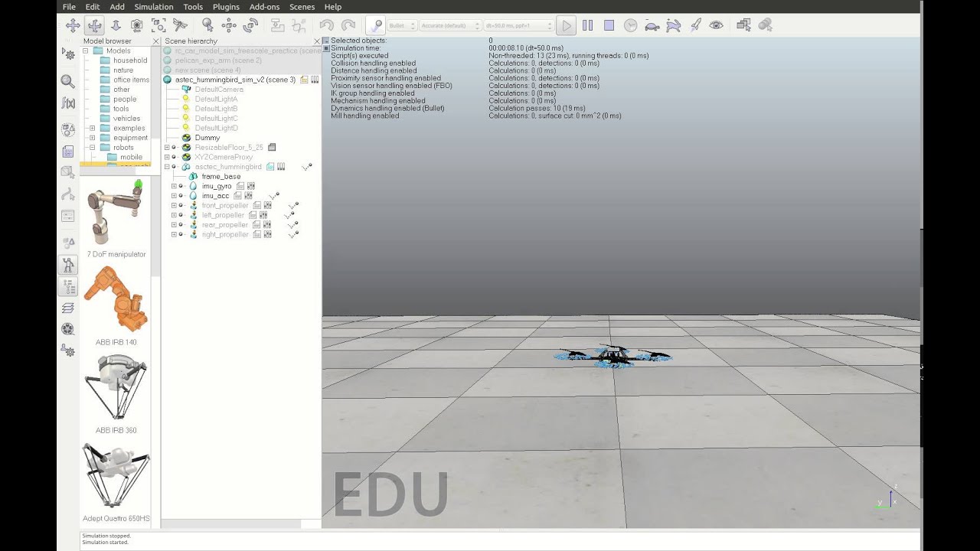The image size is (980, 551).
Task: Toggle threaded rendering rocket icon
Action: point(695,25)
